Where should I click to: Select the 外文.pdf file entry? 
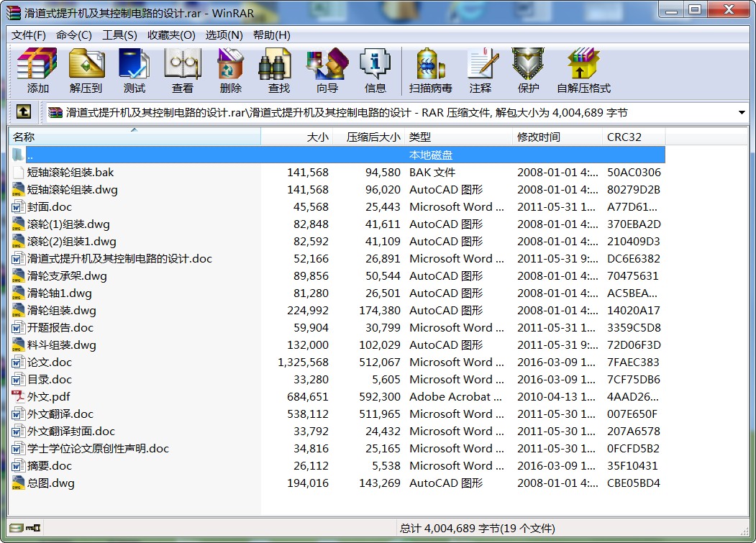[48, 397]
